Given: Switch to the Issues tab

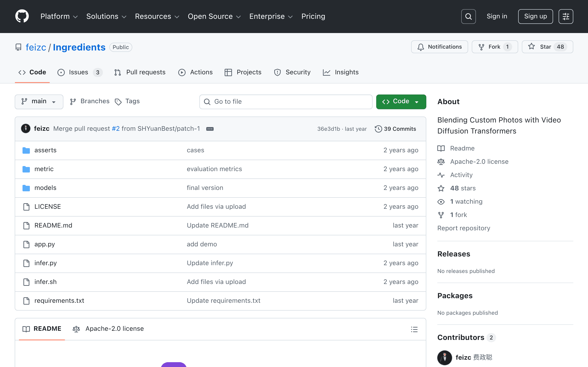Looking at the screenshot, I should pos(80,72).
